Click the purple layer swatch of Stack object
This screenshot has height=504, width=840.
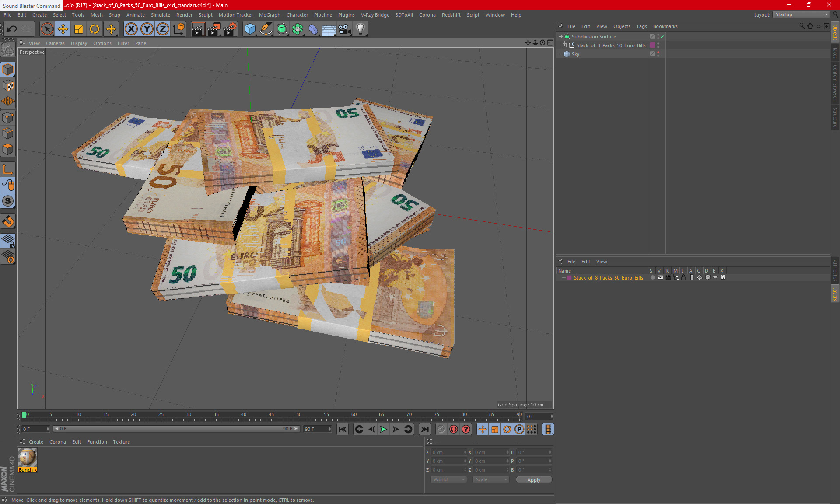(652, 45)
